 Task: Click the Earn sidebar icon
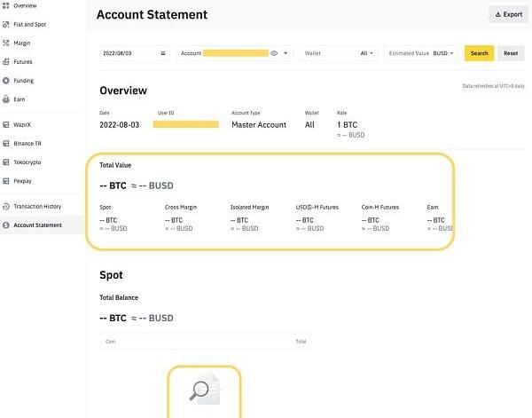[x=6, y=99]
